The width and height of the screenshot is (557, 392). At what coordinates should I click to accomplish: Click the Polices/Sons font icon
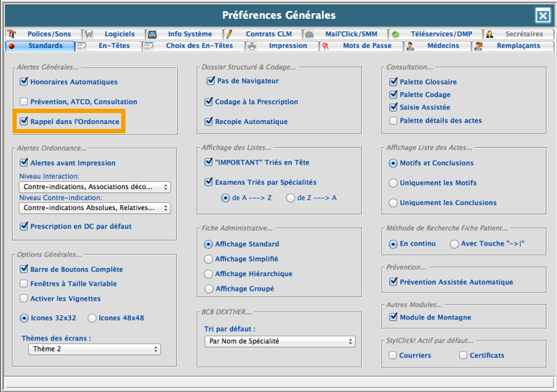click(x=11, y=34)
